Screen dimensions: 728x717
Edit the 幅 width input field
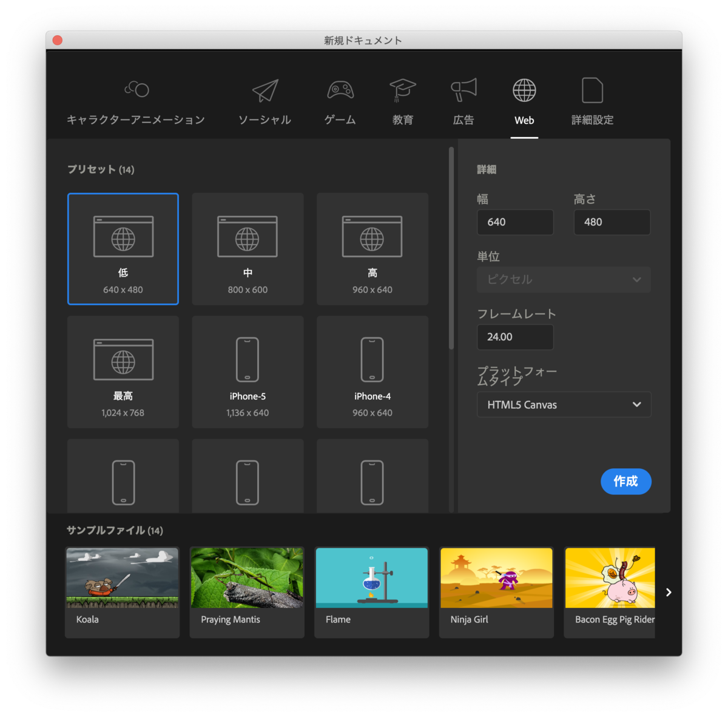tap(515, 222)
